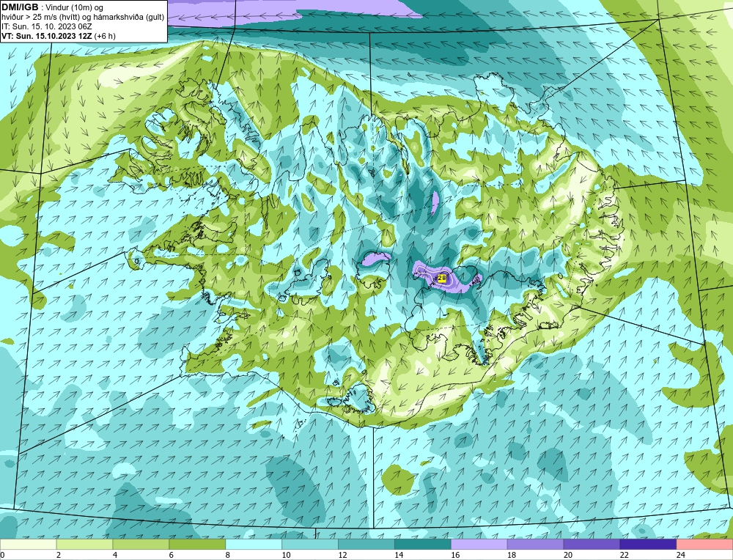Click the scale label '24'

click(x=681, y=555)
